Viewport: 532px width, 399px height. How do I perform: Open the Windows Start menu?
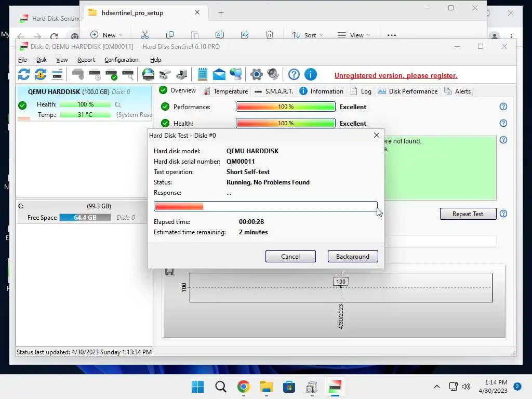pyautogui.click(x=197, y=387)
